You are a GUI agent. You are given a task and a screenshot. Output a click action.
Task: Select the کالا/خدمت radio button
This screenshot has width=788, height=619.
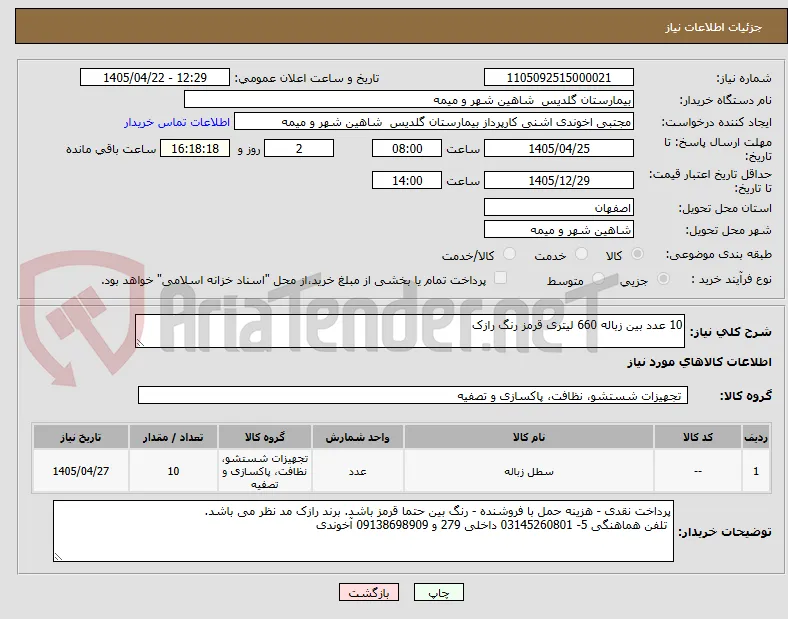point(509,254)
